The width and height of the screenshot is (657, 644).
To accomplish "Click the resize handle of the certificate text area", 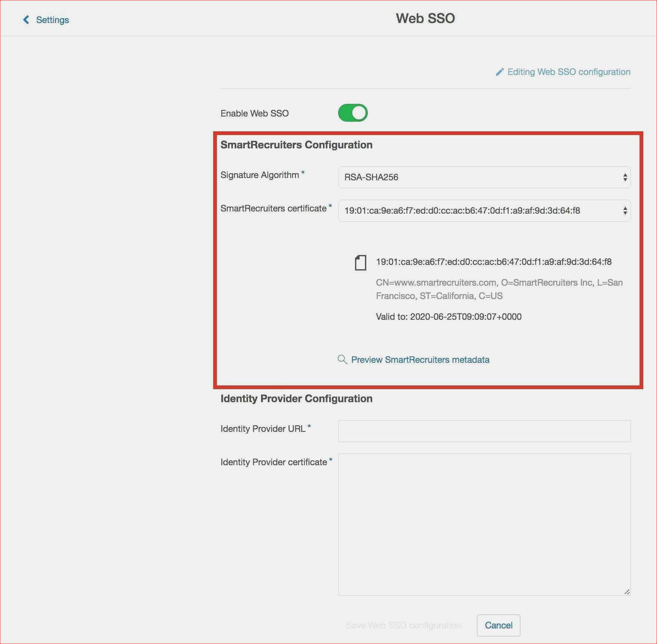I will tap(627, 592).
